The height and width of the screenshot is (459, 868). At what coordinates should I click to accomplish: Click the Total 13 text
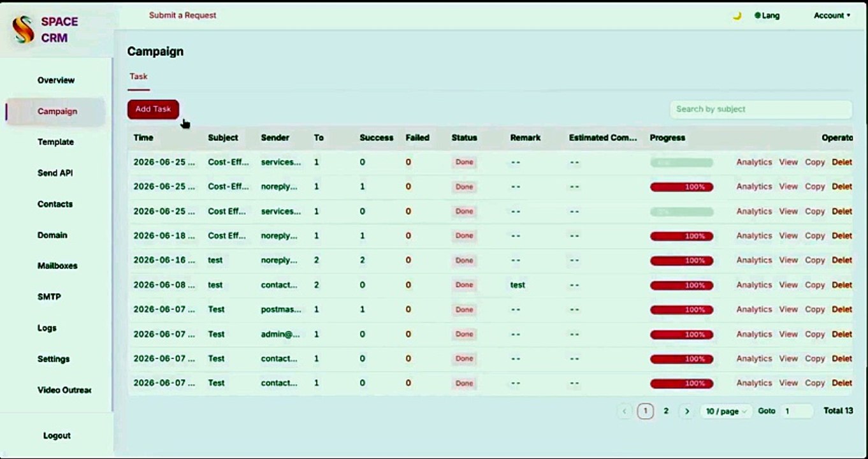[x=838, y=411]
